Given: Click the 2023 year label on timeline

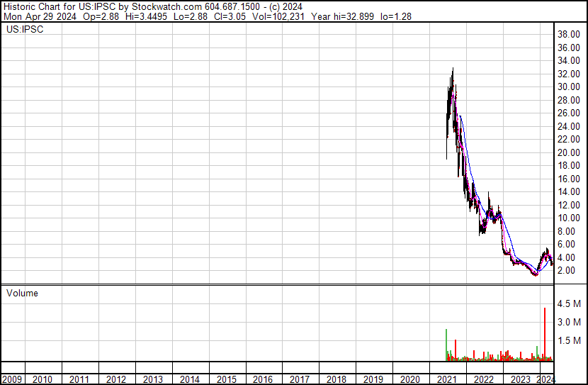Looking at the screenshot, I should pos(521,379).
